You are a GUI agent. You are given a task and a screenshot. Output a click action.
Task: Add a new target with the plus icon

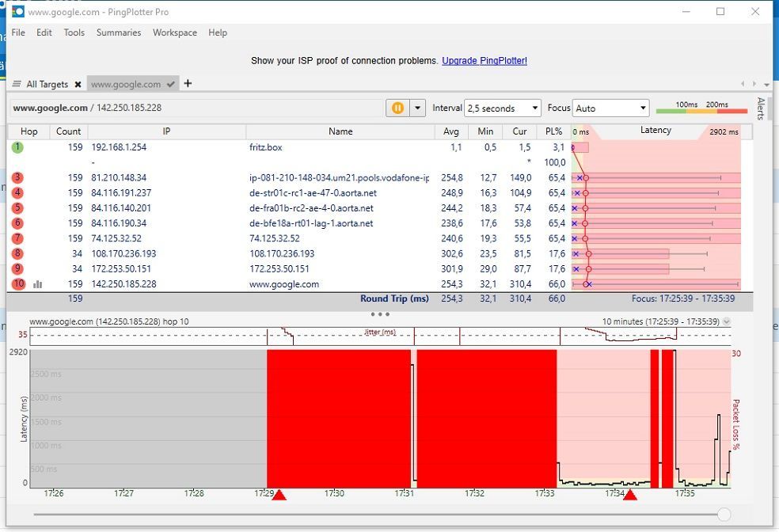pos(188,83)
